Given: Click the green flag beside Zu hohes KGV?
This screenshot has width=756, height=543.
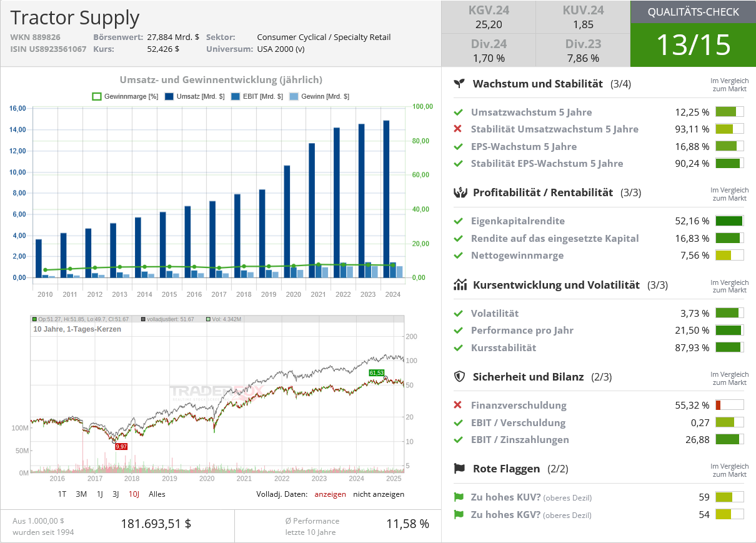Looking at the screenshot, I should 459,515.
